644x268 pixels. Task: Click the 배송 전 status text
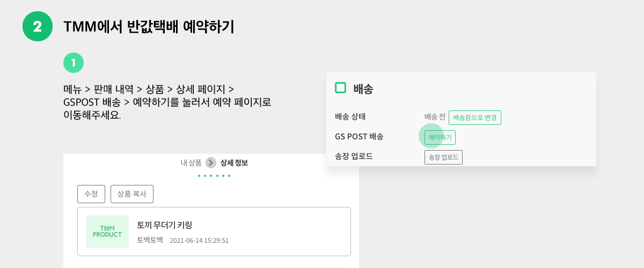point(435,117)
